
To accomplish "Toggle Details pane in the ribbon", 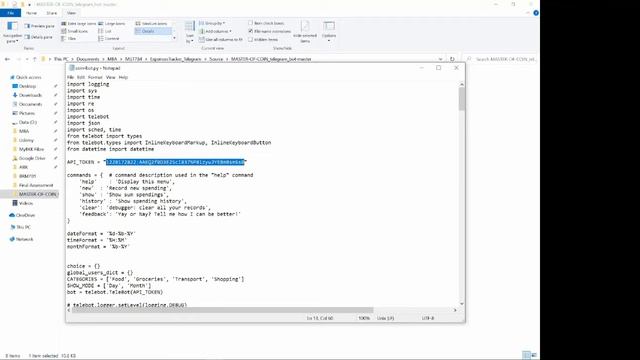I will (39, 37).
